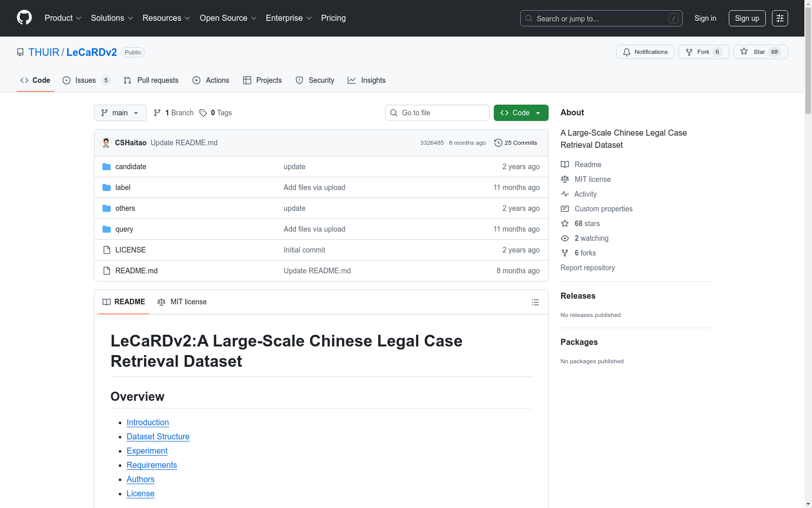Open the MIT license tab
The height and width of the screenshot is (508, 812).
tap(182, 302)
